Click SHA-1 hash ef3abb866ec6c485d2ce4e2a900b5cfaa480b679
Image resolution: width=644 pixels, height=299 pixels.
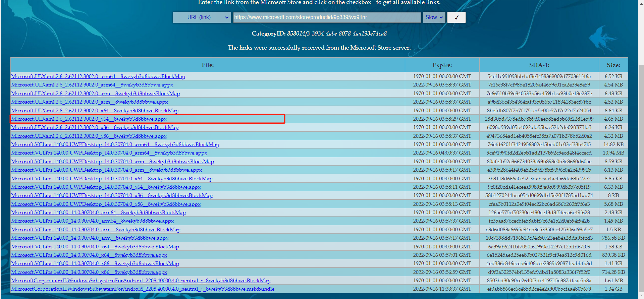539,289
